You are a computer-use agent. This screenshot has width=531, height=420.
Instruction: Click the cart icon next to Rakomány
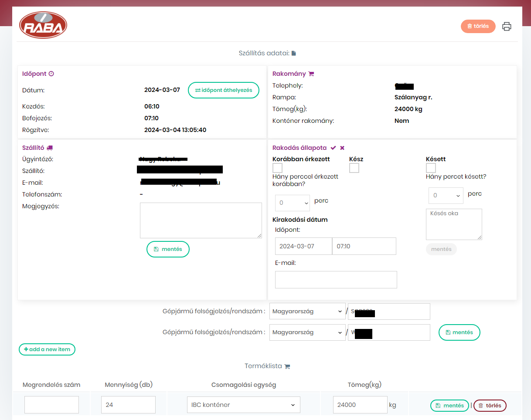point(311,74)
